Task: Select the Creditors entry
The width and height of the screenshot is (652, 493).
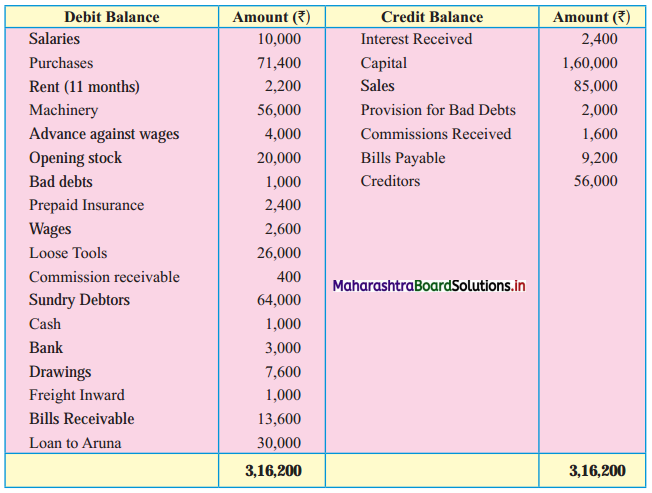Action: [x=390, y=181]
